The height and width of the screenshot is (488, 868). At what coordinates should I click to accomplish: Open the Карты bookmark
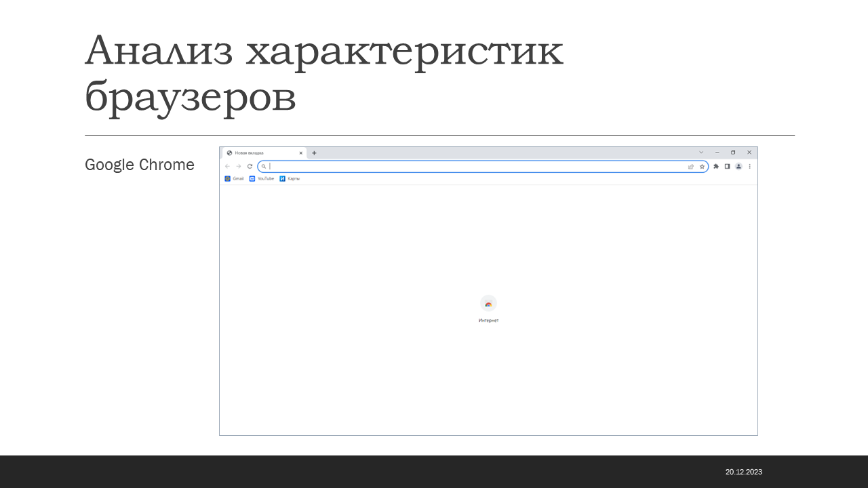tap(290, 179)
